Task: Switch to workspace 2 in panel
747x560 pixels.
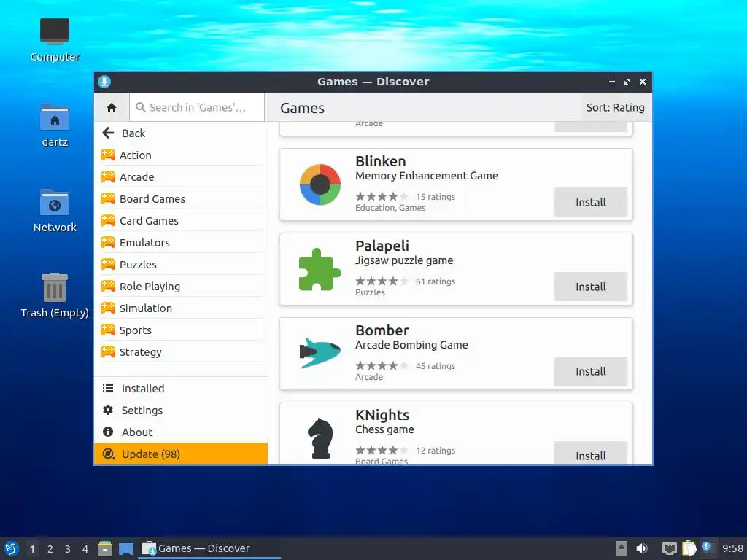Action: click(x=50, y=549)
